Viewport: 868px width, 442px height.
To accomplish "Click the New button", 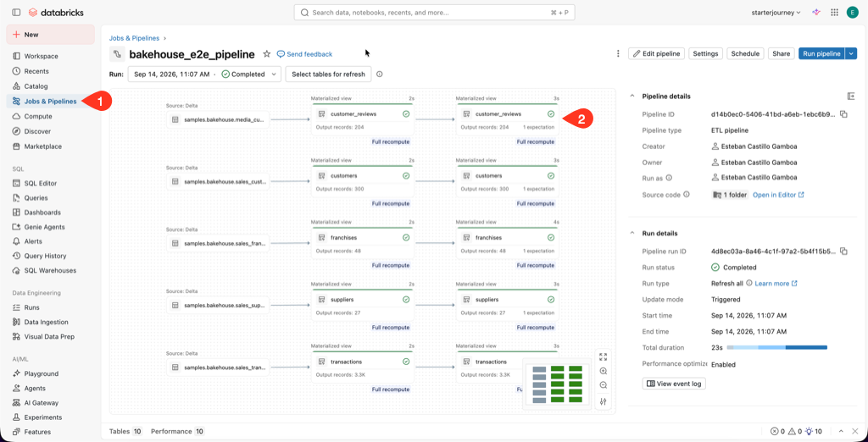I will (50, 35).
